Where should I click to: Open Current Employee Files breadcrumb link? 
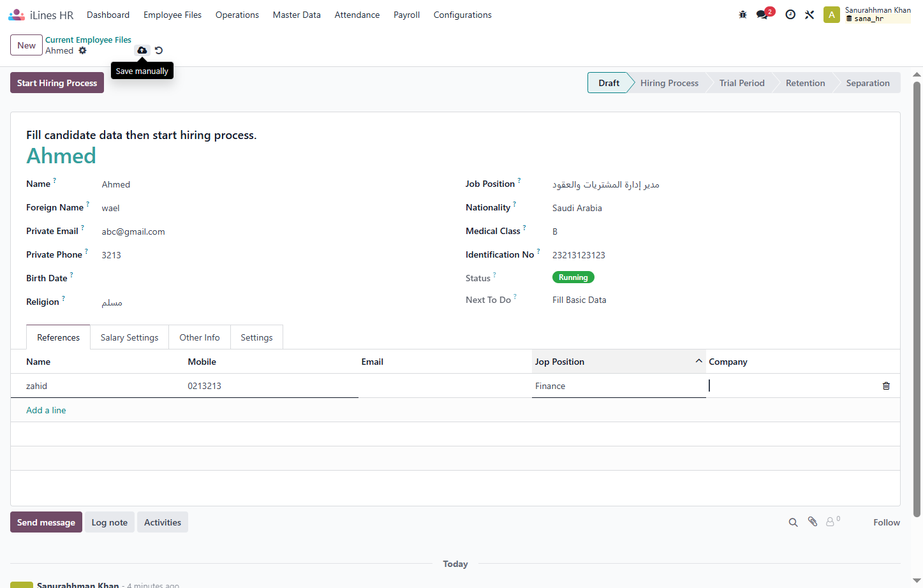pos(88,40)
